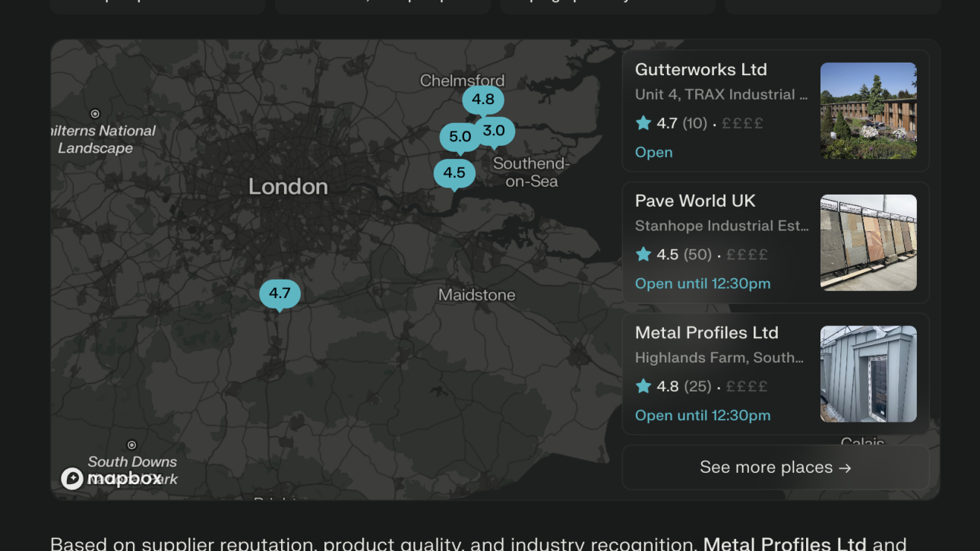This screenshot has height=551, width=980.
Task: Click the Mapbox logo
Action: pyautogui.click(x=112, y=478)
